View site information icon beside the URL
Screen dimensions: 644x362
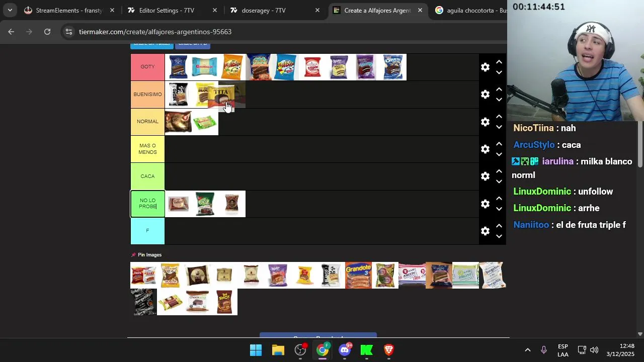(x=69, y=32)
